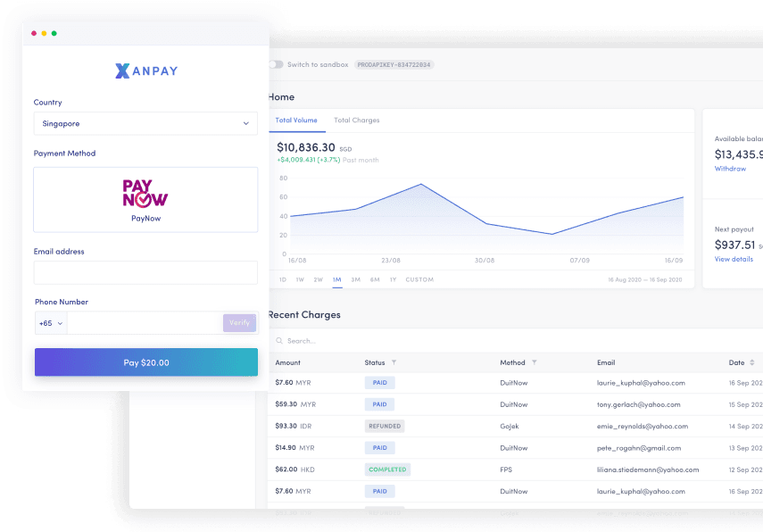Viewport: 763px width, 532px height.
Task: Open the Withdraw link under available balance
Action: click(730, 169)
